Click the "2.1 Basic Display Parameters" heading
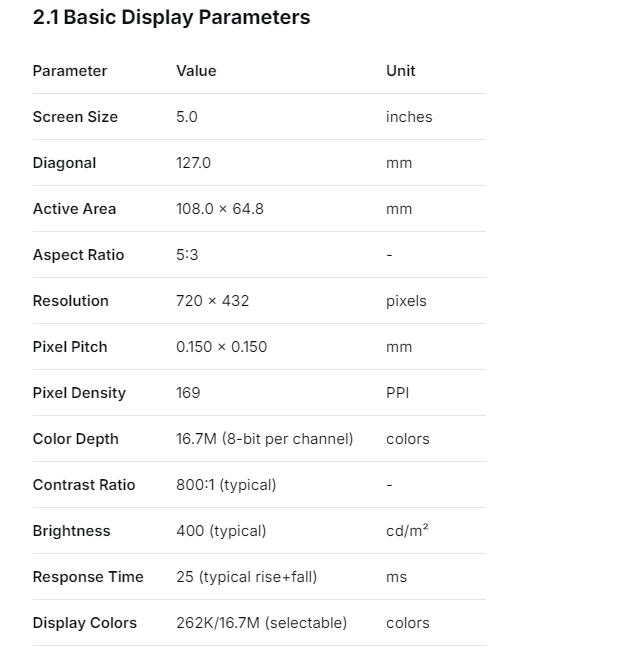Screen dimensions: 617x653 pos(171,17)
